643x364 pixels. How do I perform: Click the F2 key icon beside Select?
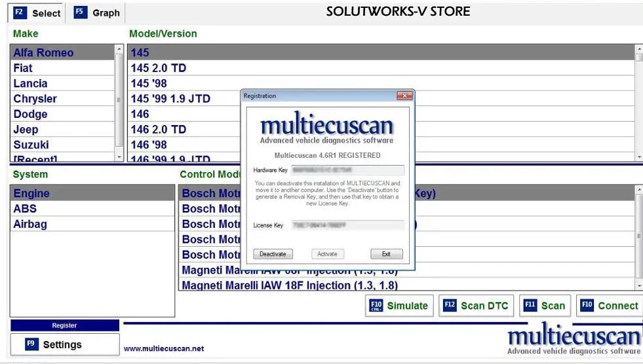coord(20,12)
